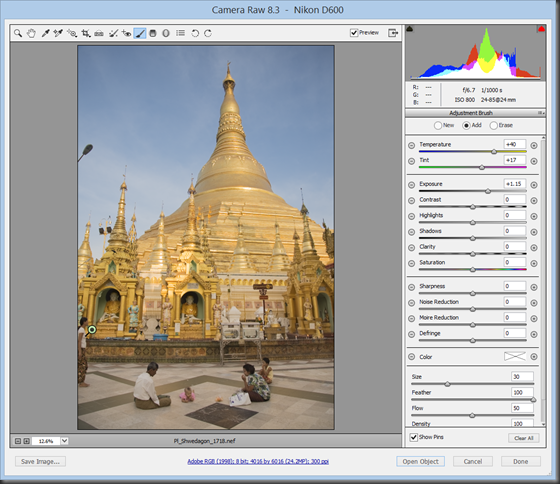Viewport: 560px width, 484px height.
Task: Decrease Exposure with its minus icon
Action: point(411,185)
